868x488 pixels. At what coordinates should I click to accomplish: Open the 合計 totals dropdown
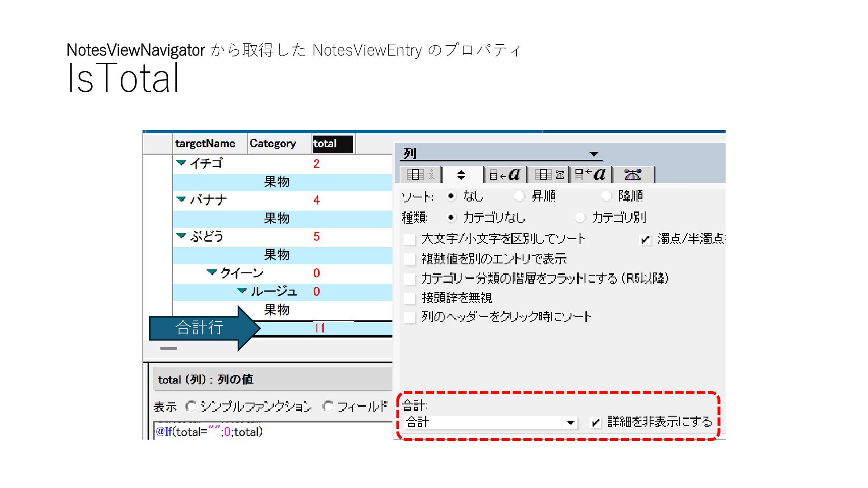pos(571,423)
